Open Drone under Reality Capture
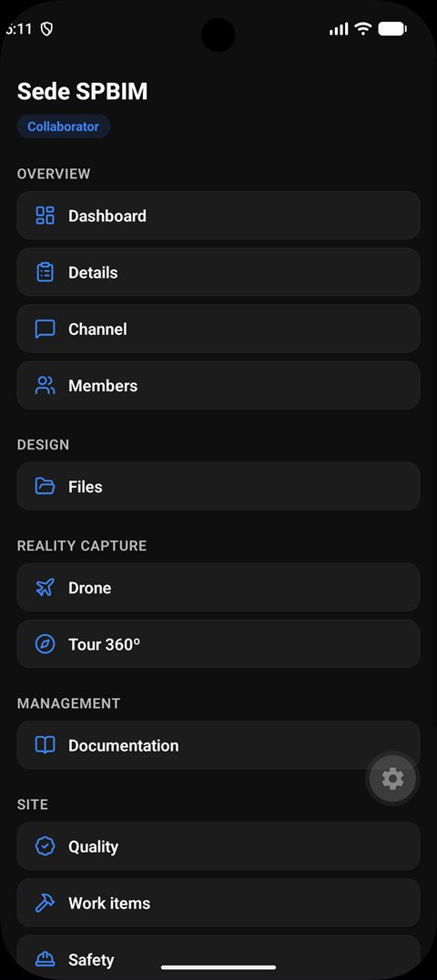 coord(218,588)
